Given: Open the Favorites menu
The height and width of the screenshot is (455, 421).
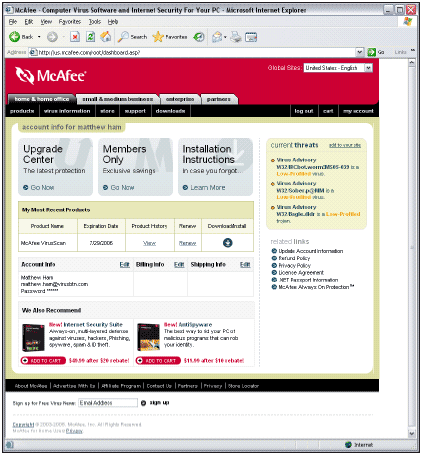Looking at the screenshot, I should [70, 22].
